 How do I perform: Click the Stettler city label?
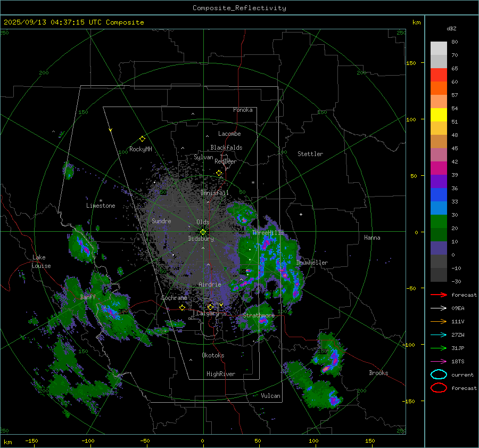coord(310,154)
